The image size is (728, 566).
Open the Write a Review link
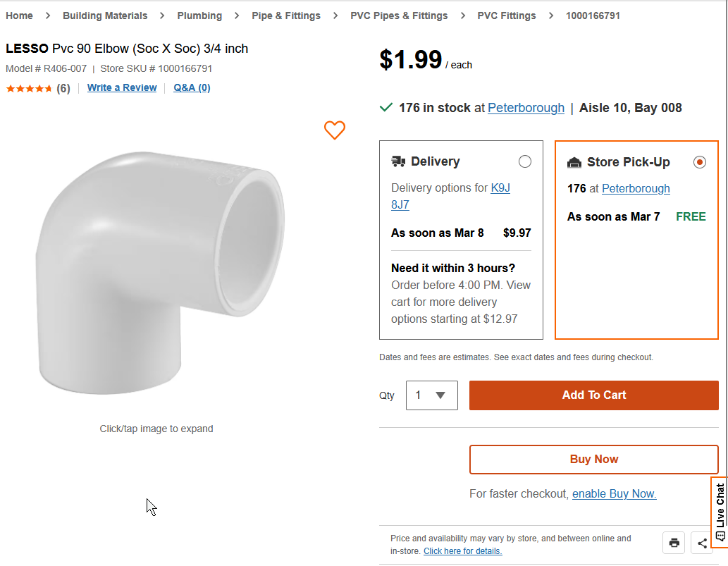tap(122, 88)
